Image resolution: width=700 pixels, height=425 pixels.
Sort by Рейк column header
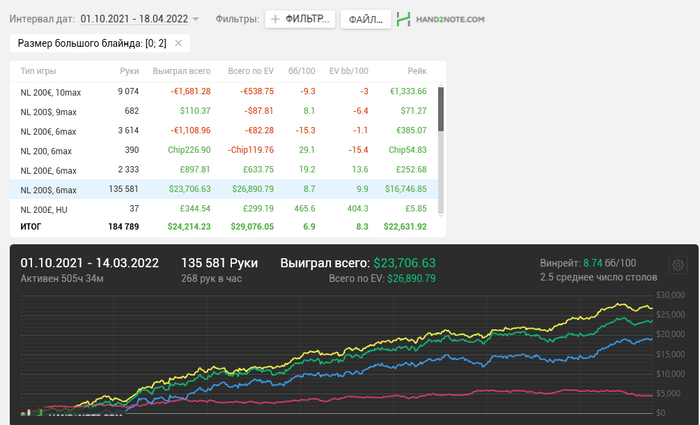(x=417, y=71)
